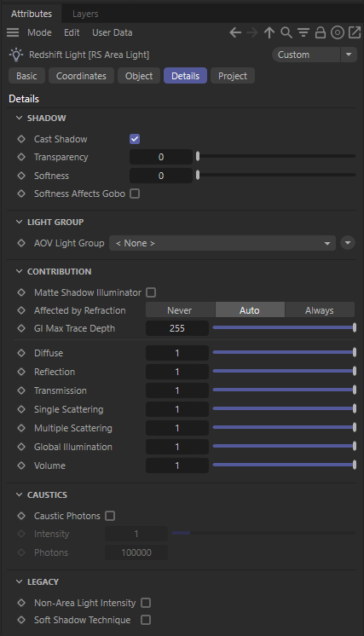Image resolution: width=364 pixels, height=636 pixels.
Task: Switch to the Object tab
Action: pyautogui.click(x=139, y=76)
